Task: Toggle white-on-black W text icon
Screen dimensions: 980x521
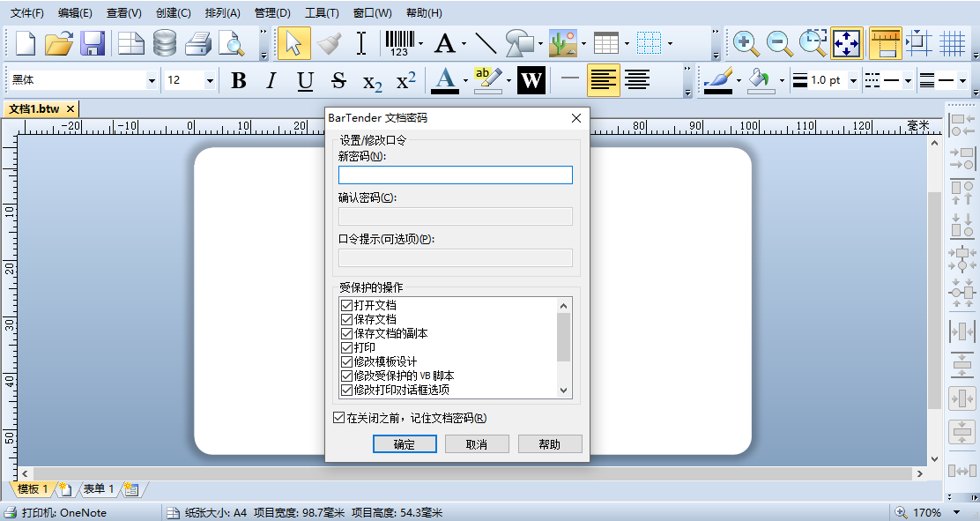Action: (x=531, y=80)
